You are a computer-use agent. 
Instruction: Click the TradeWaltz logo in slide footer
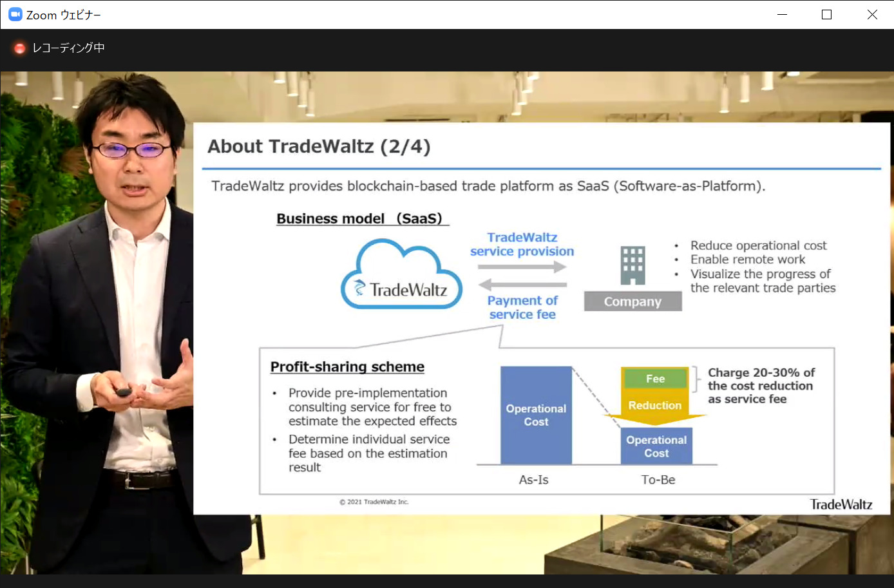(841, 504)
